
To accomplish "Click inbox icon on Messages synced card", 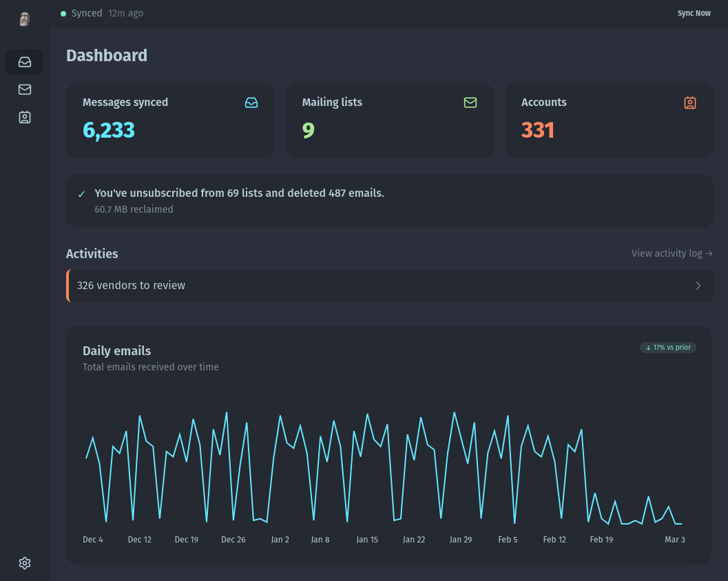I will click(x=251, y=103).
